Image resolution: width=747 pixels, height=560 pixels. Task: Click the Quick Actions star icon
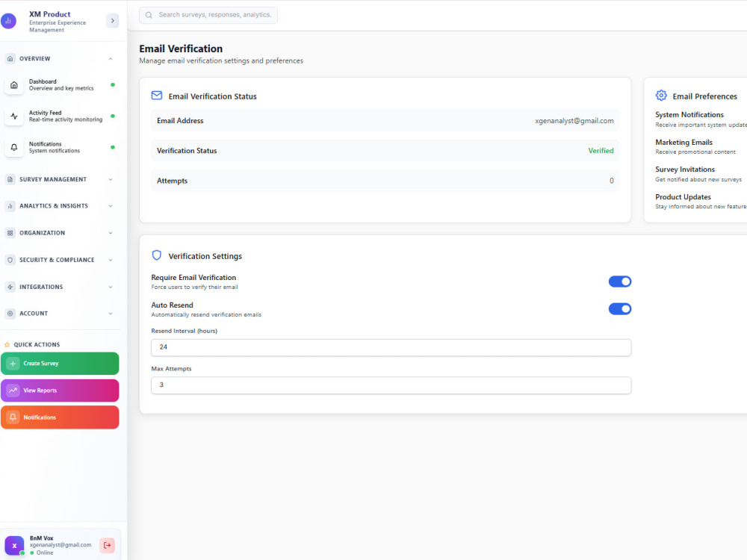pos(7,345)
